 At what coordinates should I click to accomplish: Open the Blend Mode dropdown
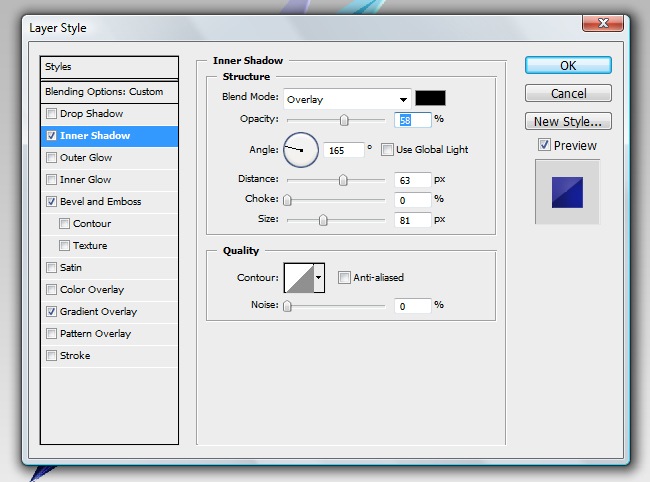coord(347,99)
